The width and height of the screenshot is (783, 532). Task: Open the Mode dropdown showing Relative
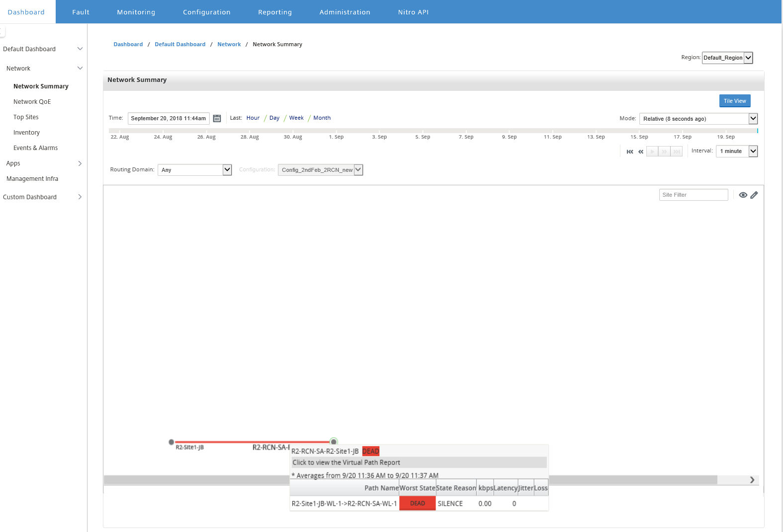click(x=698, y=119)
